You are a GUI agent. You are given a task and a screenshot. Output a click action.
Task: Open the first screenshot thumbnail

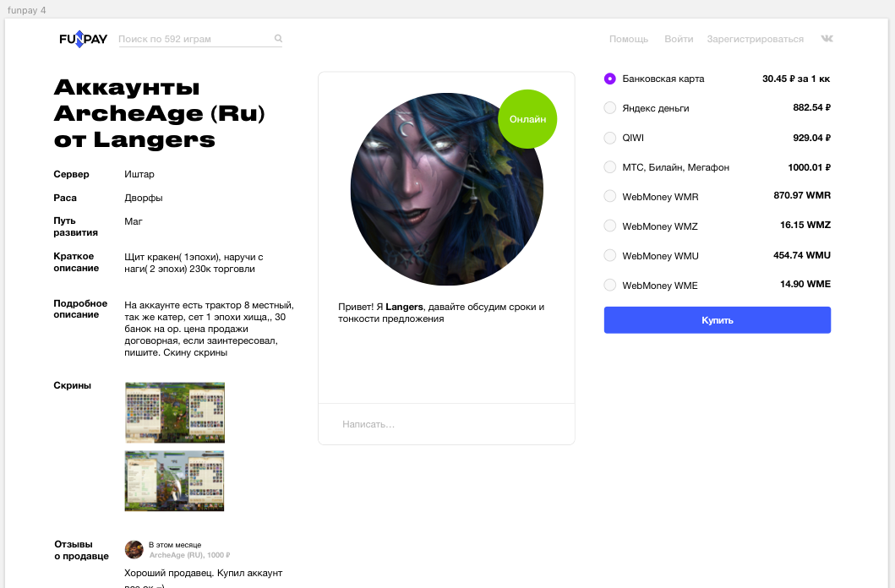click(175, 412)
